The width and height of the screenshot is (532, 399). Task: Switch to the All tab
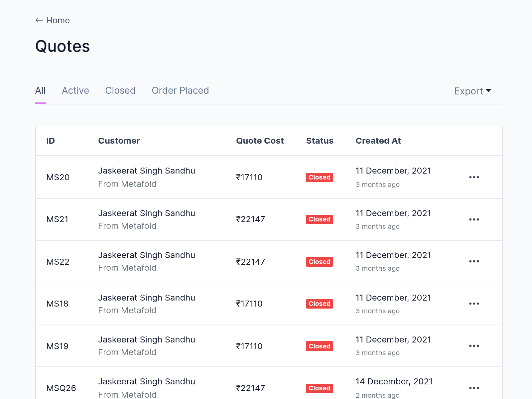click(x=41, y=90)
